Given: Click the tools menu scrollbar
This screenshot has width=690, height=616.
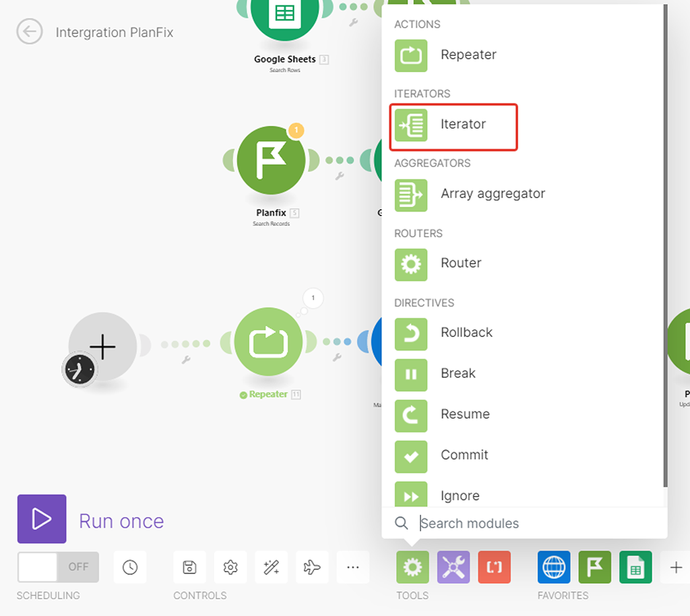Looking at the screenshot, I should click(665, 247).
